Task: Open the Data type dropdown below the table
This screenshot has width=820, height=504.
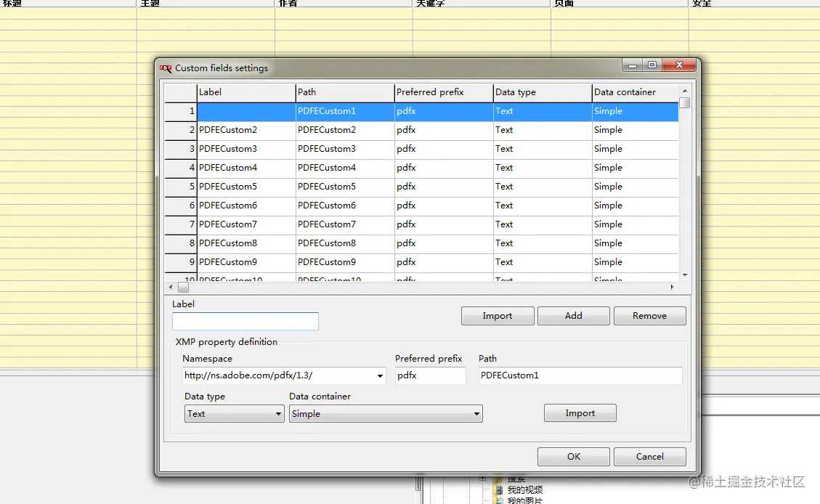Action: click(234, 413)
